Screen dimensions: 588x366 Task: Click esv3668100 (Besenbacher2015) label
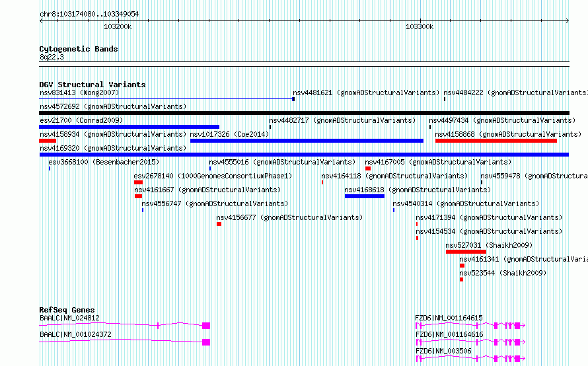104,163
